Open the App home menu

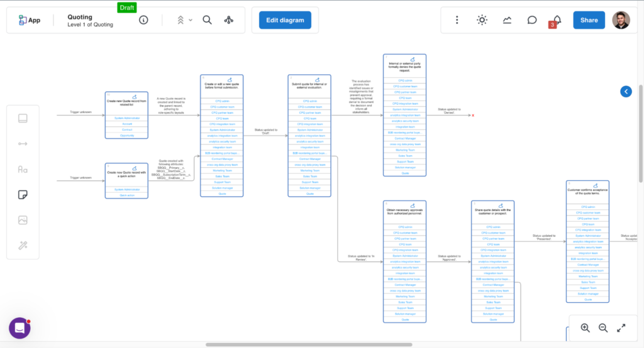(x=30, y=20)
